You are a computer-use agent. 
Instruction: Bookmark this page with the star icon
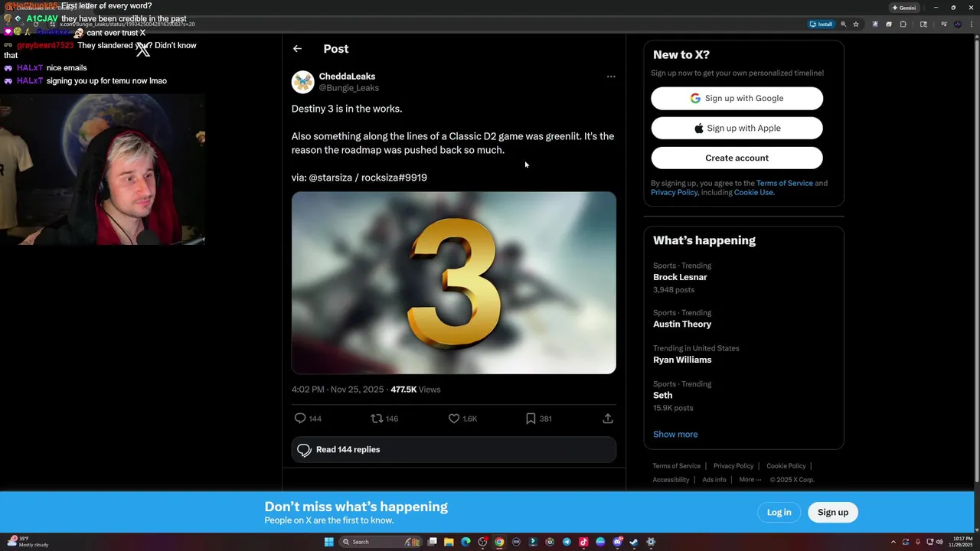tap(856, 24)
